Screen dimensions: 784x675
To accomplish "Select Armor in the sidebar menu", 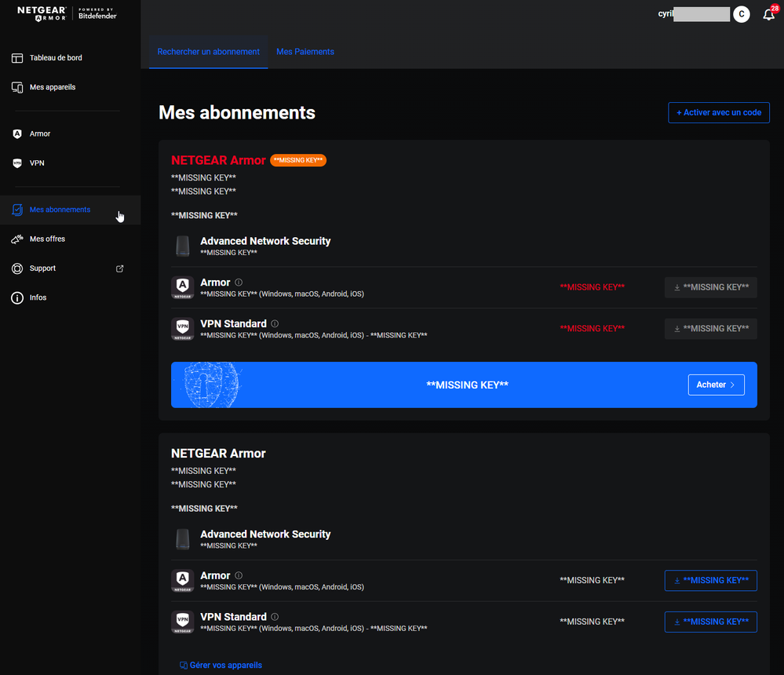I will click(x=70, y=134).
